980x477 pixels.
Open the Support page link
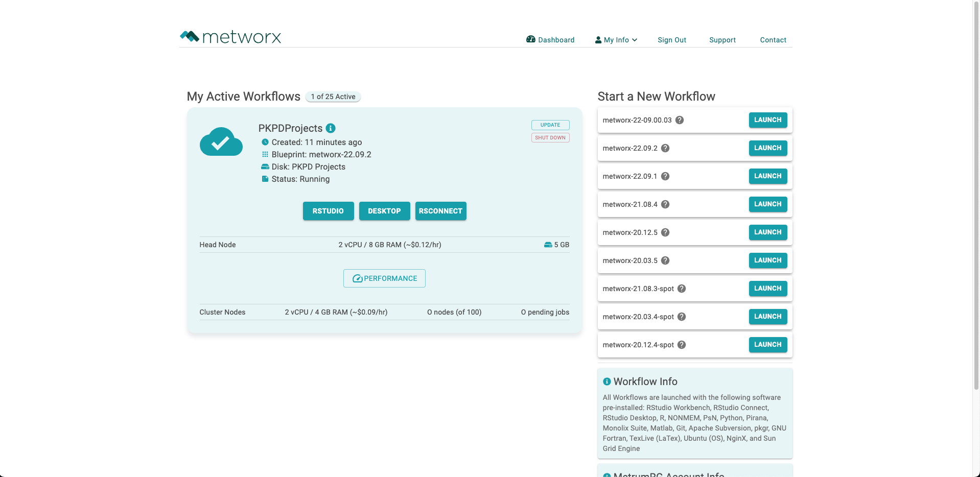tap(722, 40)
